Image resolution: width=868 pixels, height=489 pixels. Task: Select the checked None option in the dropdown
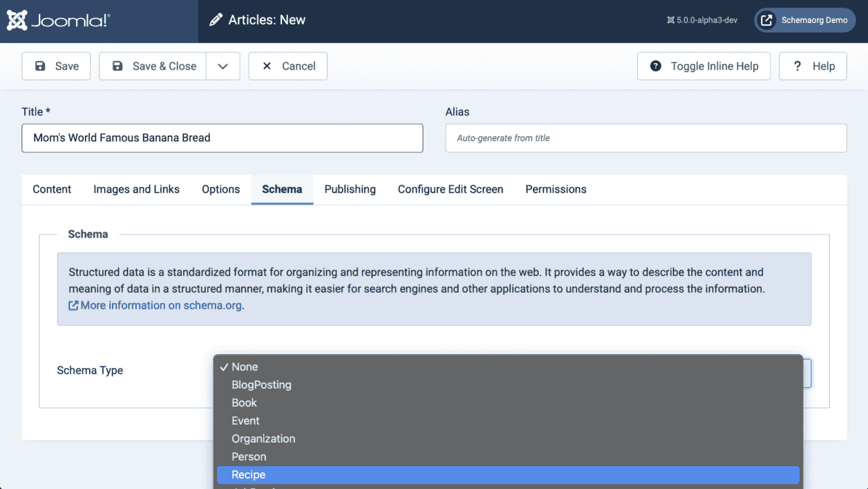(245, 367)
